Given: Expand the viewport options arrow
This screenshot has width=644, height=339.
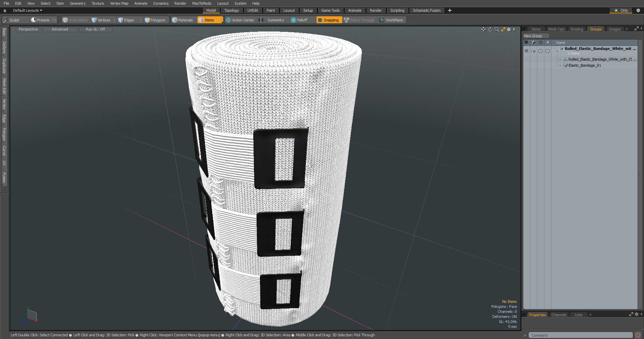Looking at the screenshot, I should [514, 29].
